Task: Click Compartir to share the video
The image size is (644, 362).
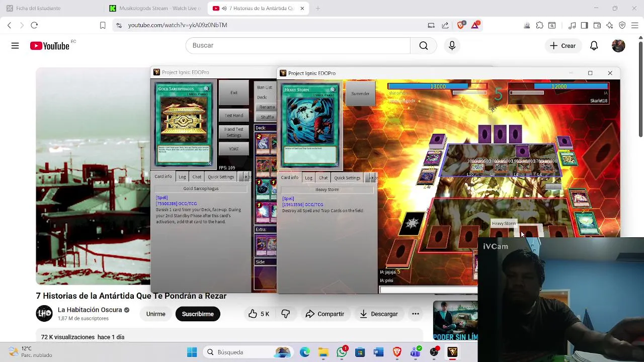Action: coord(325,314)
